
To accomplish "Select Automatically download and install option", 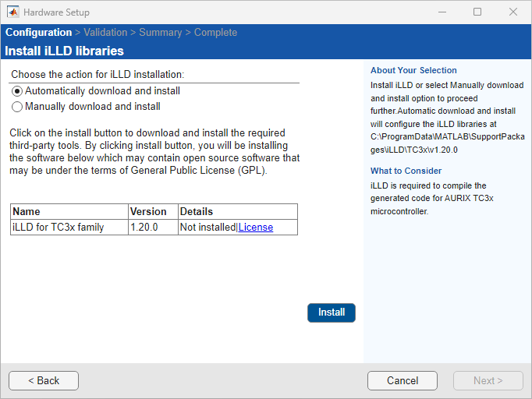I will coord(96,91).
